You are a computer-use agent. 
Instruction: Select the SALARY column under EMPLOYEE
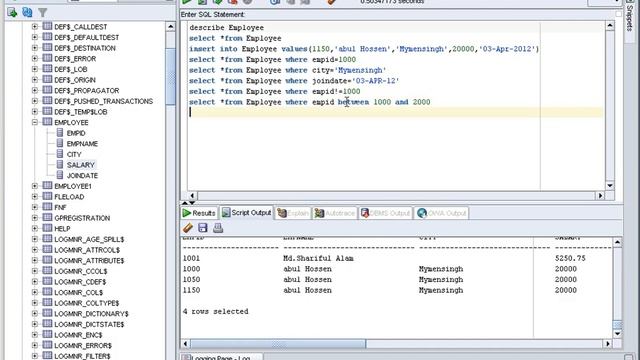click(80, 165)
